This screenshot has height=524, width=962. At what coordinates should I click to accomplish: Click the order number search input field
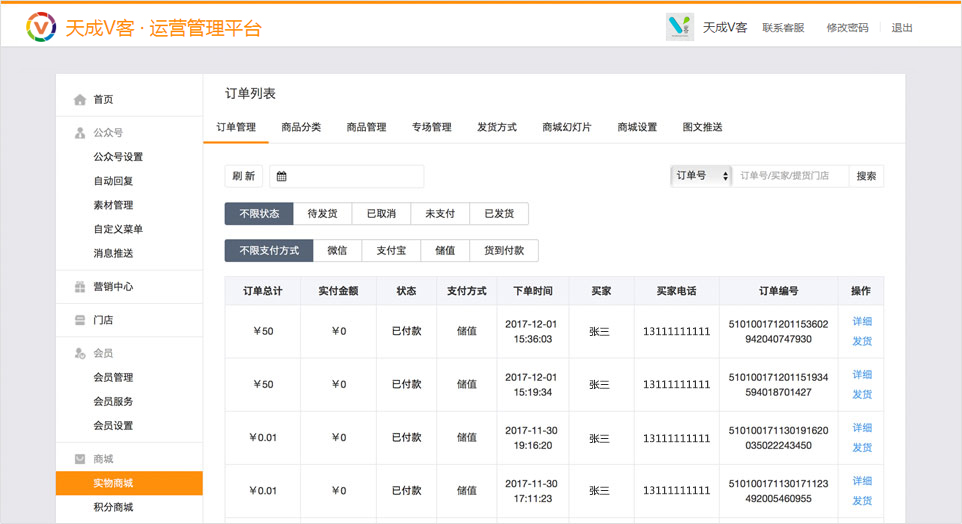(790, 176)
